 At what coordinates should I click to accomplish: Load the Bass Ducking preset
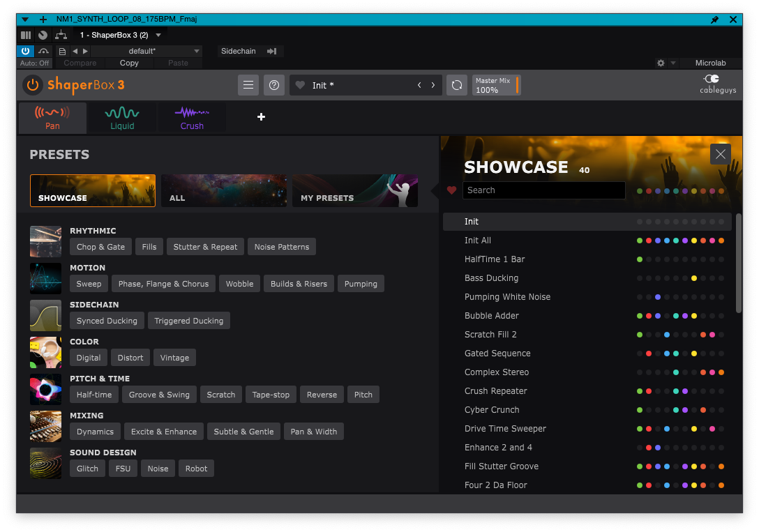point(587,278)
